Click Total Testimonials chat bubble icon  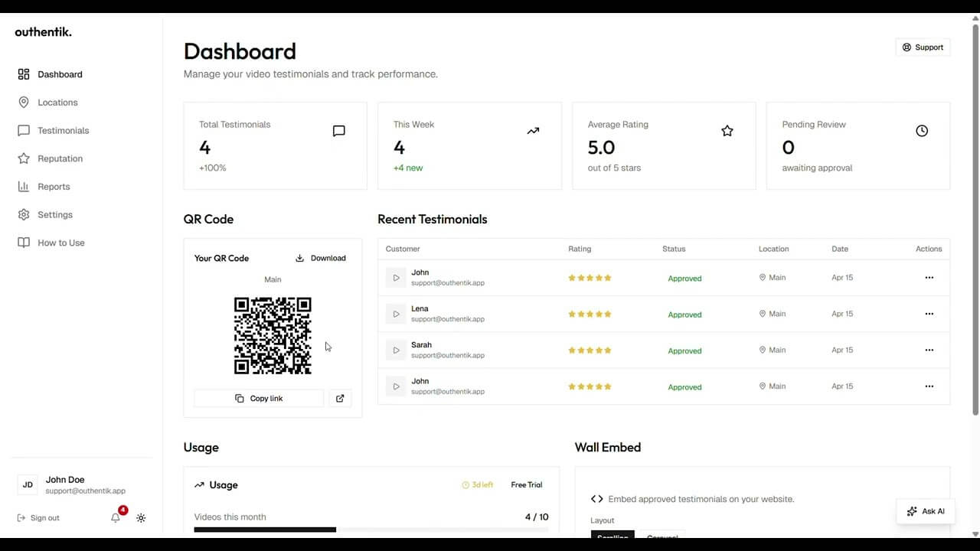click(x=339, y=131)
